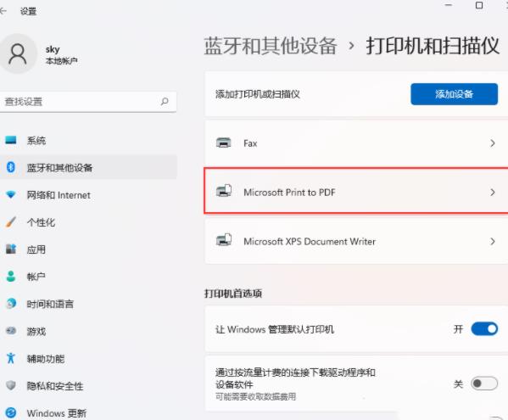Expand Microsoft Print to PDF chevron

(x=493, y=192)
